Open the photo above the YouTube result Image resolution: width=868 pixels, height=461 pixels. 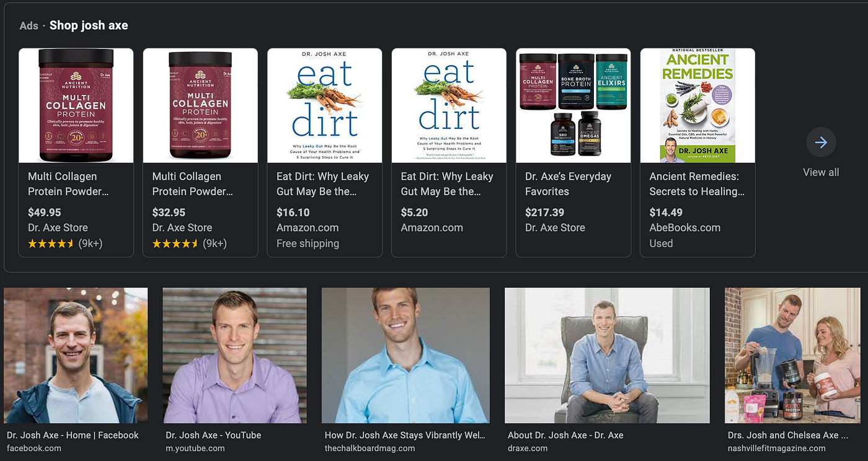(x=234, y=355)
